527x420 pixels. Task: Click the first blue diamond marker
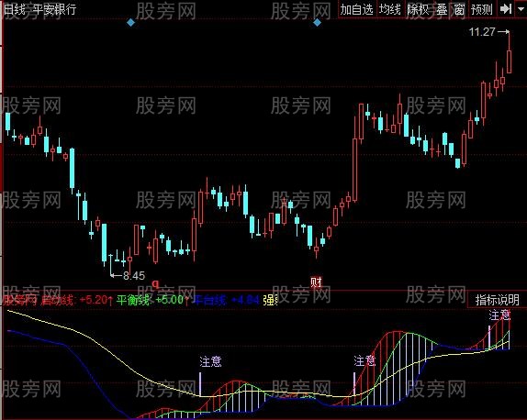click(x=130, y=23)
